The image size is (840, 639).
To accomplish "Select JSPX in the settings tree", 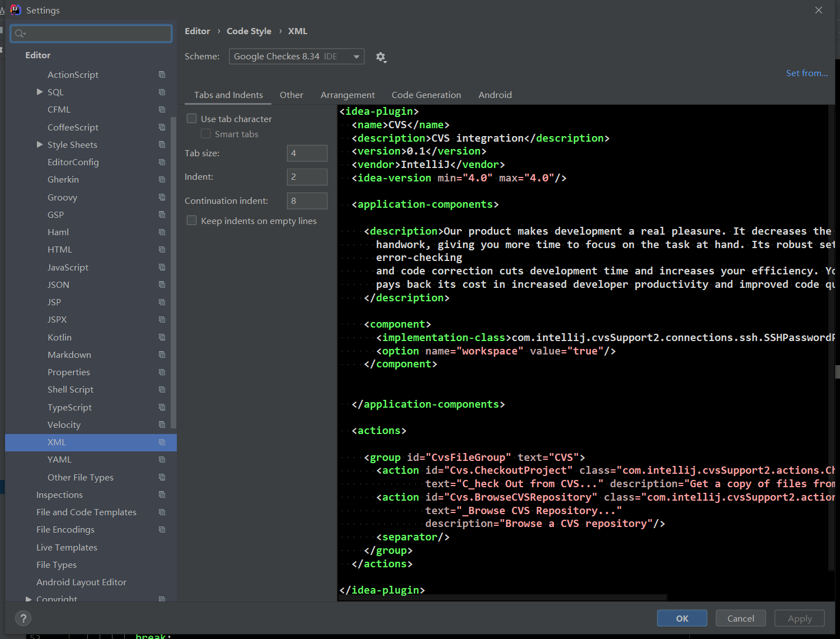I will (57, 319).
